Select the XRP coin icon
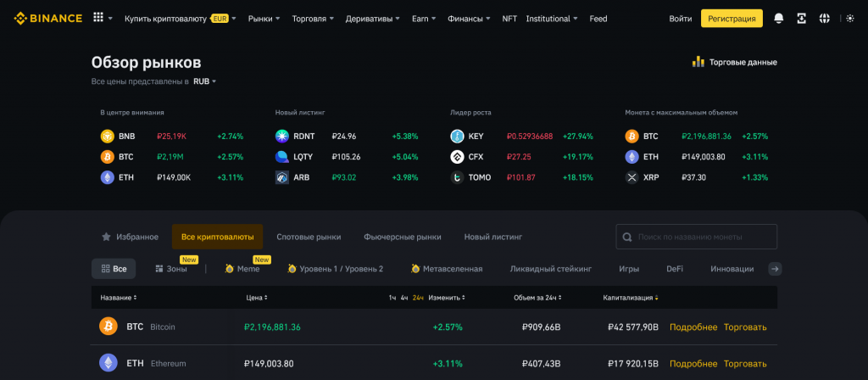The image size is (868, 380). (x=632, y=177)
